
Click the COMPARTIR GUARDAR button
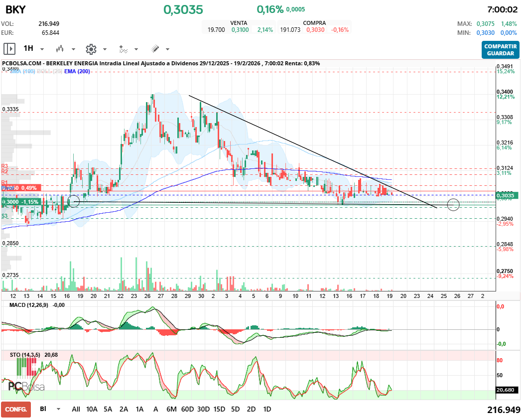coord(501,50)
